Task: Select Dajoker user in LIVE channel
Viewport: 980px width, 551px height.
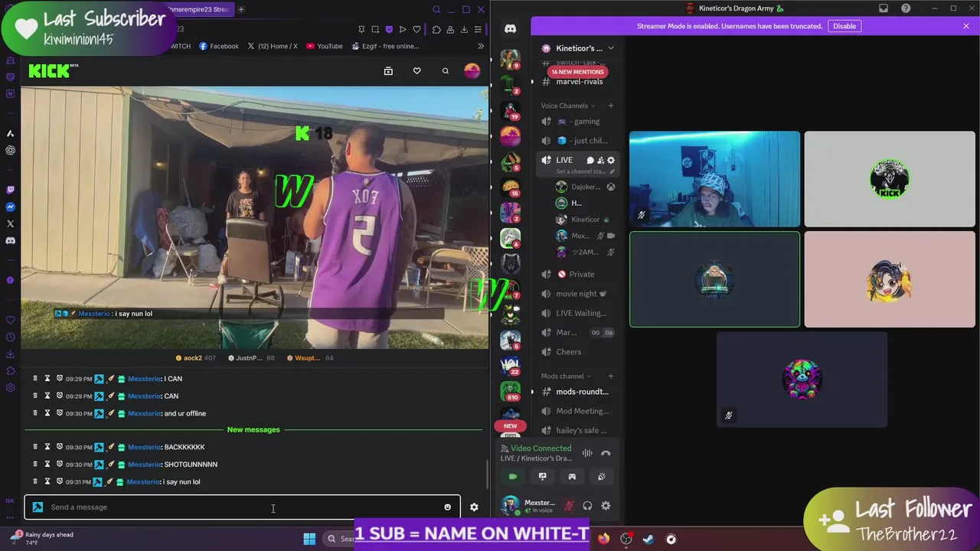Action: coord(586,187)
